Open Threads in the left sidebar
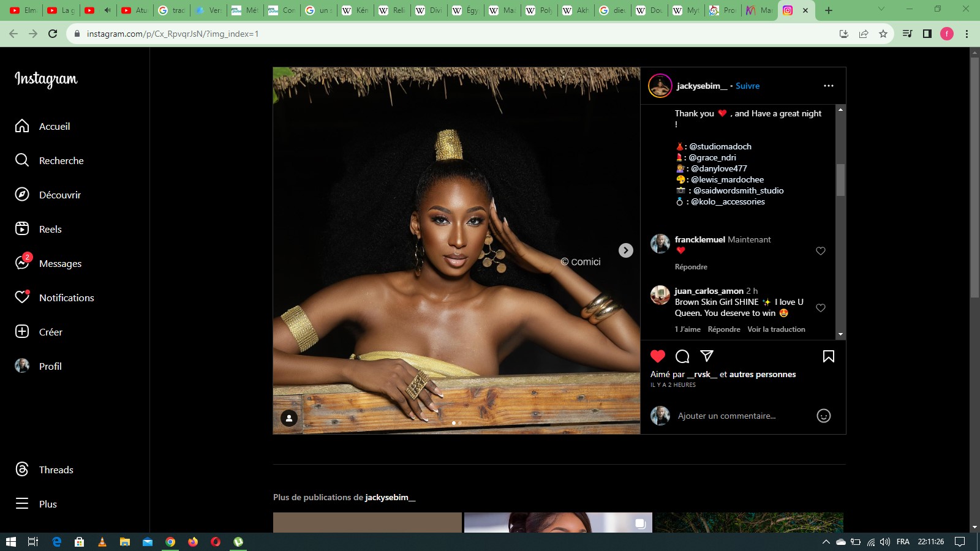 point(56,470)
